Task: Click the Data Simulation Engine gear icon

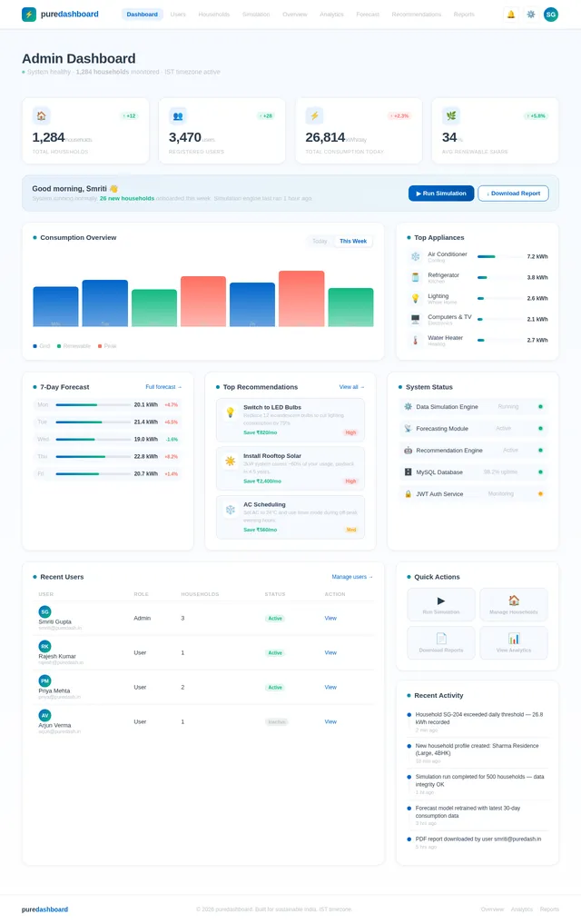Action: click(x=408, y=407)
